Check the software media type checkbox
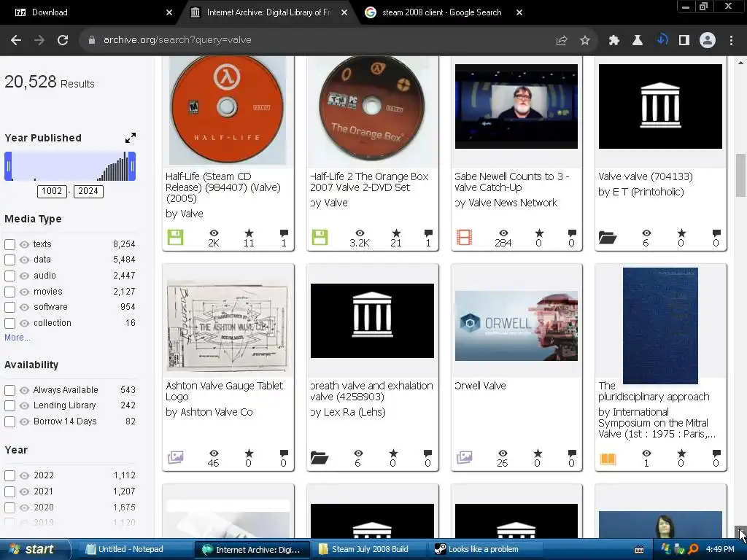The height and width of the screenshot is (560, 747). point(9,307)
